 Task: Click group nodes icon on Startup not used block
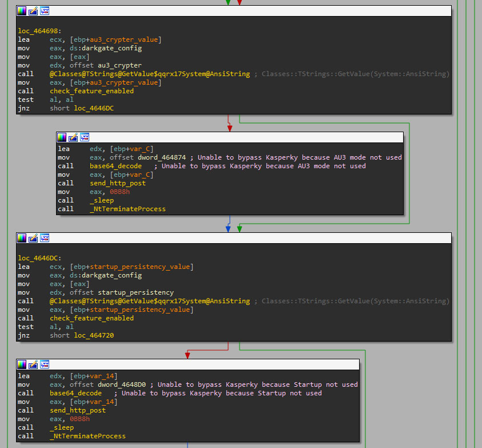[45, 364]
